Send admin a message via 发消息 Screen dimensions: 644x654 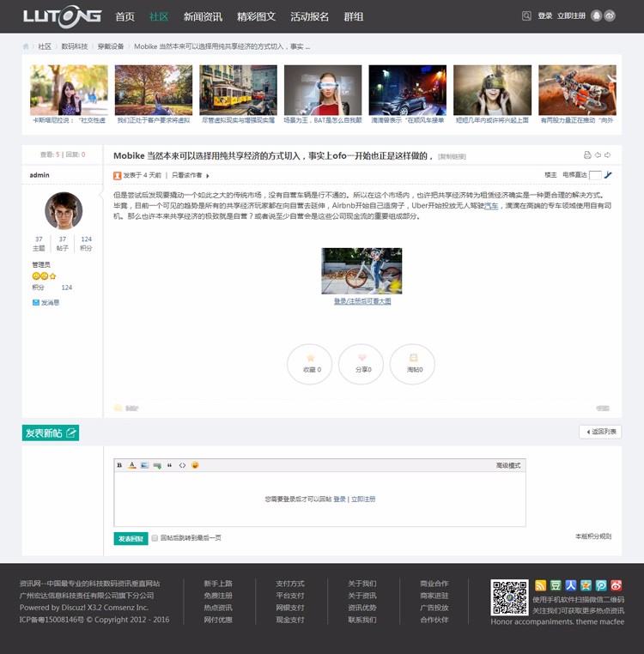coord(46,302)
